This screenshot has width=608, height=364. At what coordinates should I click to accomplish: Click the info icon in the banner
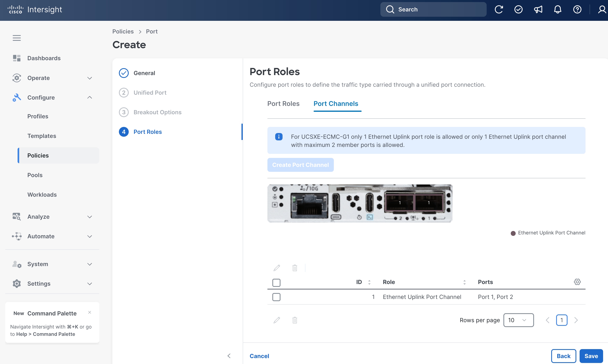pos(279,137)
